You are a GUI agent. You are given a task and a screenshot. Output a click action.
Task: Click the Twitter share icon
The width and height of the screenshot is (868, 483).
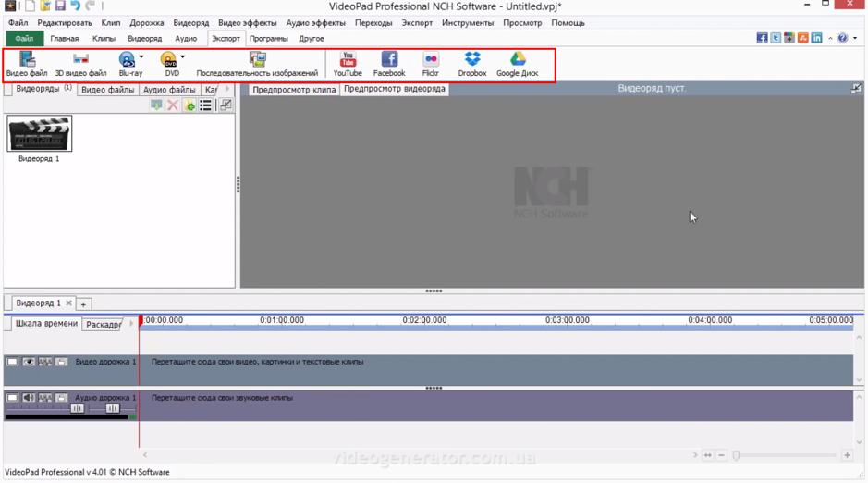(x=776, y=38)
